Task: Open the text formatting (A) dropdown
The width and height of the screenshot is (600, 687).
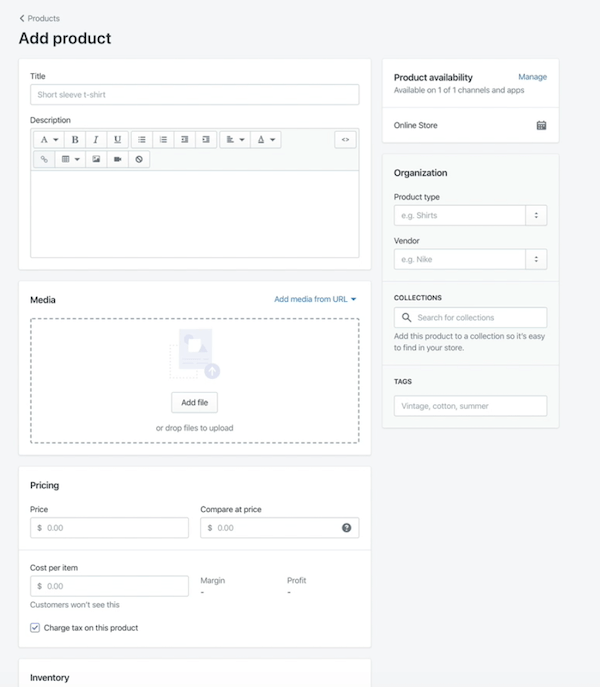Action: (x=49, y=140)
